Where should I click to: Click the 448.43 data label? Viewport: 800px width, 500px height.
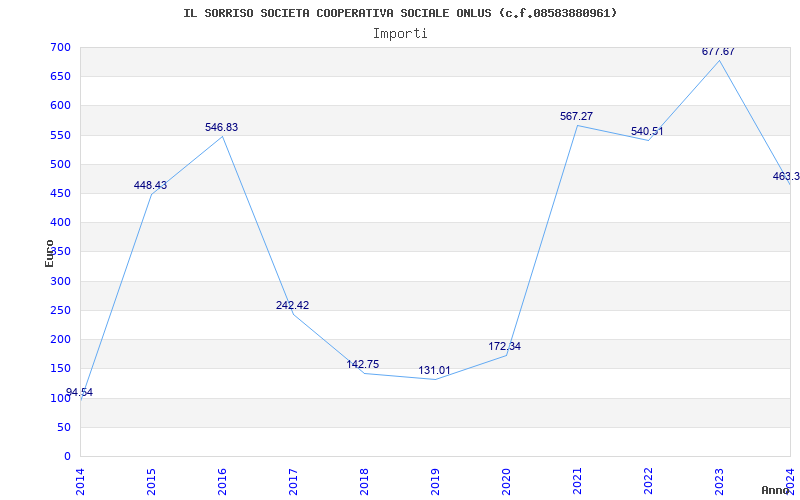[x=151, y=186]
